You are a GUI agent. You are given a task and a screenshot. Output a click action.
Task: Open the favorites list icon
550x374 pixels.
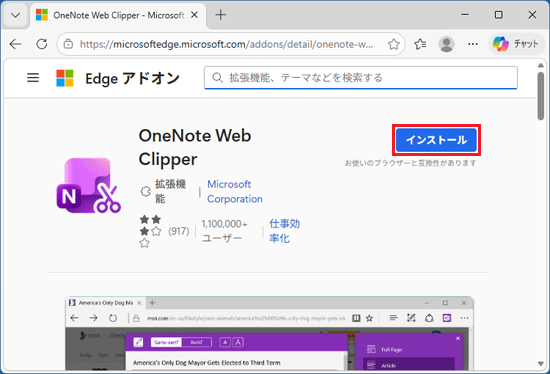[420, 44]
